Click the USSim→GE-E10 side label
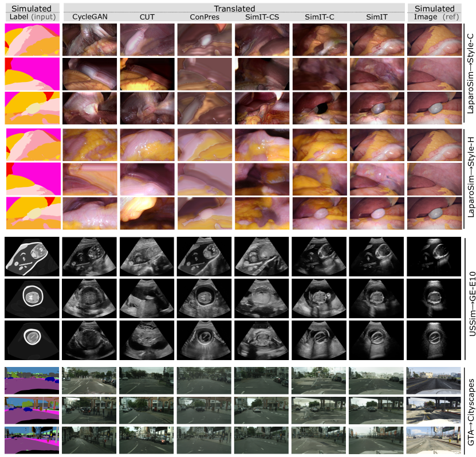 tap(472, 304)
